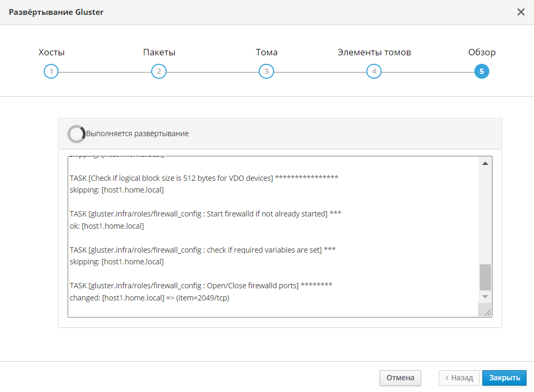Open the Хосты step label
This screenshot has width=534, height=392.
point(52,52)
